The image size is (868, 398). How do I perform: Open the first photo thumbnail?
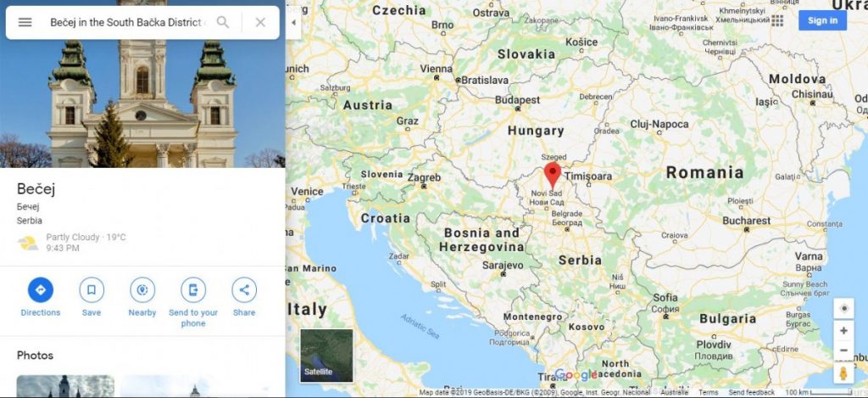(65, 386)
